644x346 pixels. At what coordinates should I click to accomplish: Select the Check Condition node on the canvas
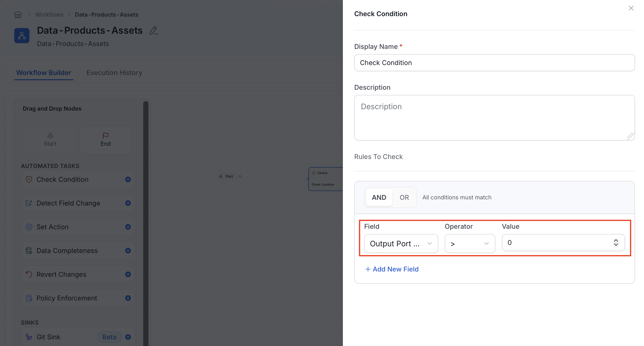click(326, 179)
